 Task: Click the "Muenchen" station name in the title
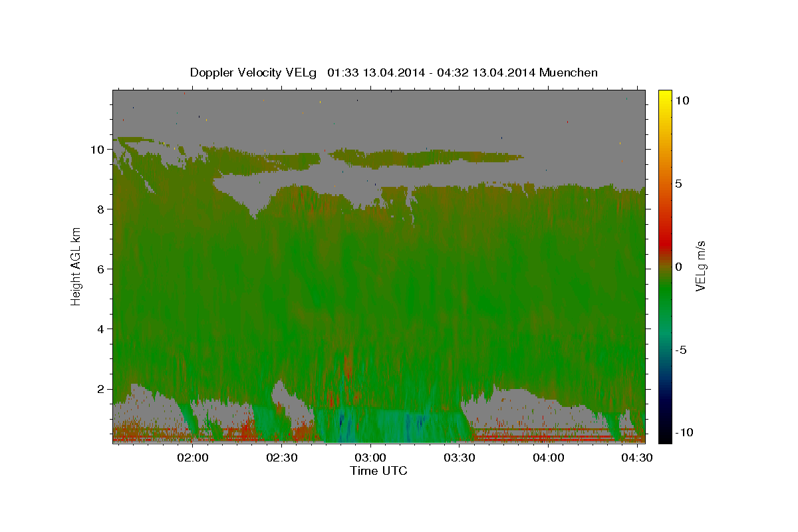coord(569,72)
